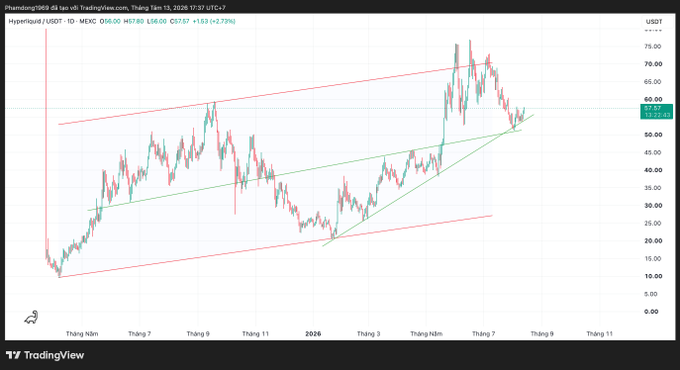Viewport: 680px width, 370px height.
Task: Click the 5.00 price axis label
Action: 651,294
